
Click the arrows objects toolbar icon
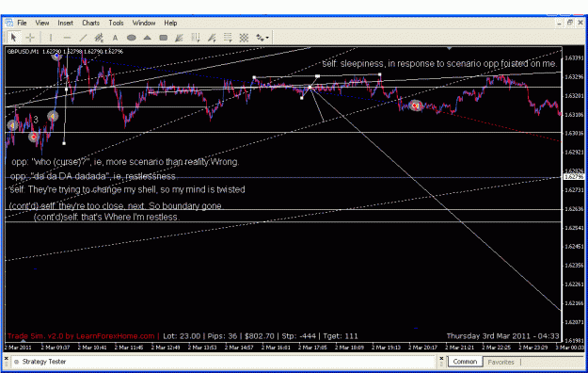tap(260, 38)
